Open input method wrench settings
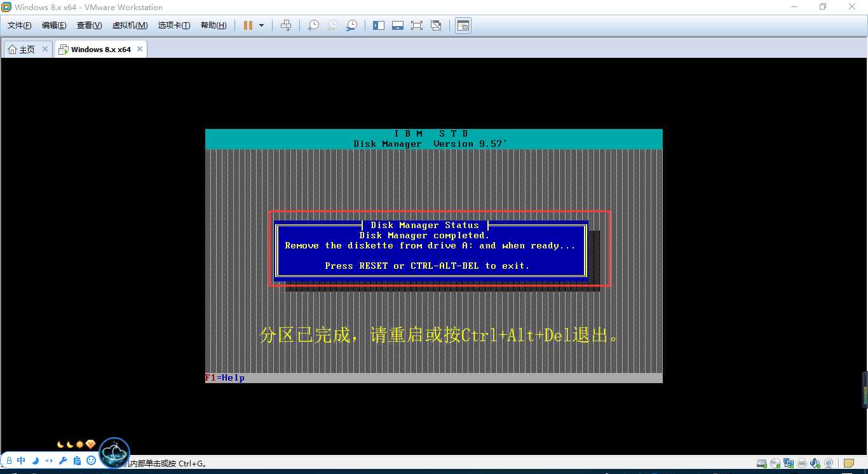 (63, 461)
